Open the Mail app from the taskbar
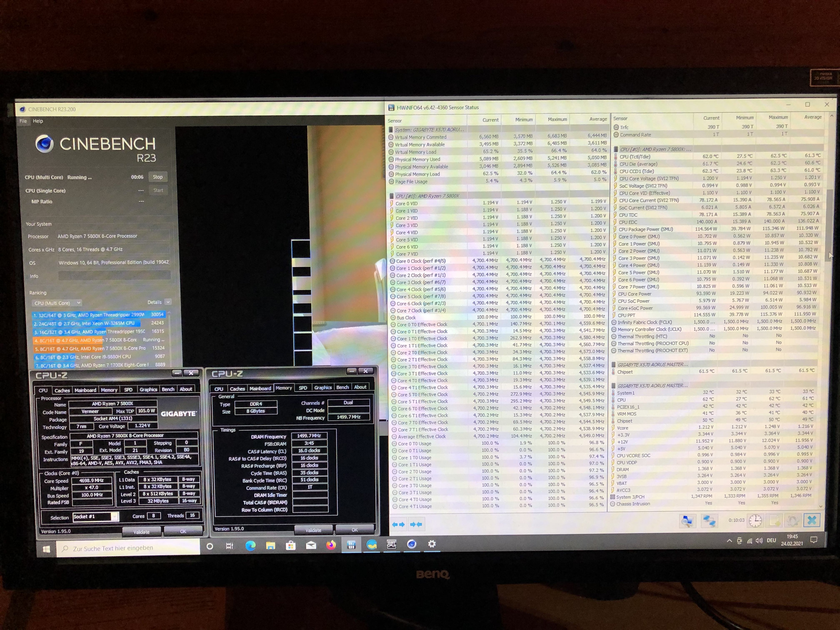This screenshot has height=630, width=840. pyautogui.click(x=311, y=545)
